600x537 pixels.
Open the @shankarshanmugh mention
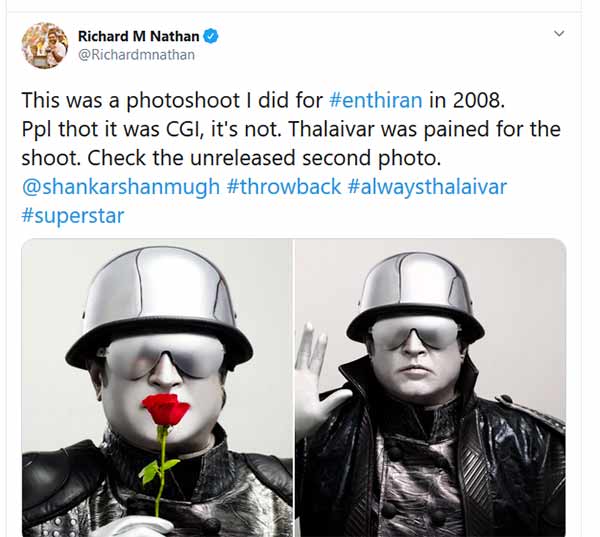[x=121, y=187]
